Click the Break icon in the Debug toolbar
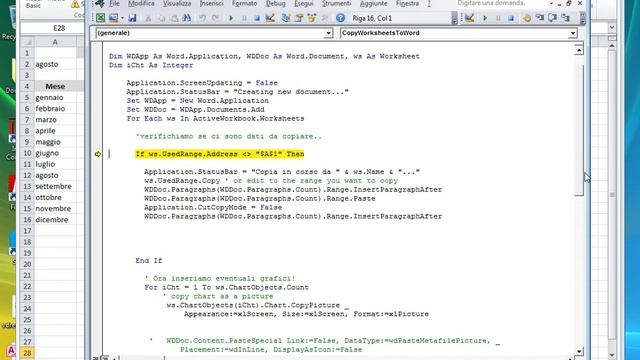Viewport: 640px width, 360px height. click(x=498, y=18)
